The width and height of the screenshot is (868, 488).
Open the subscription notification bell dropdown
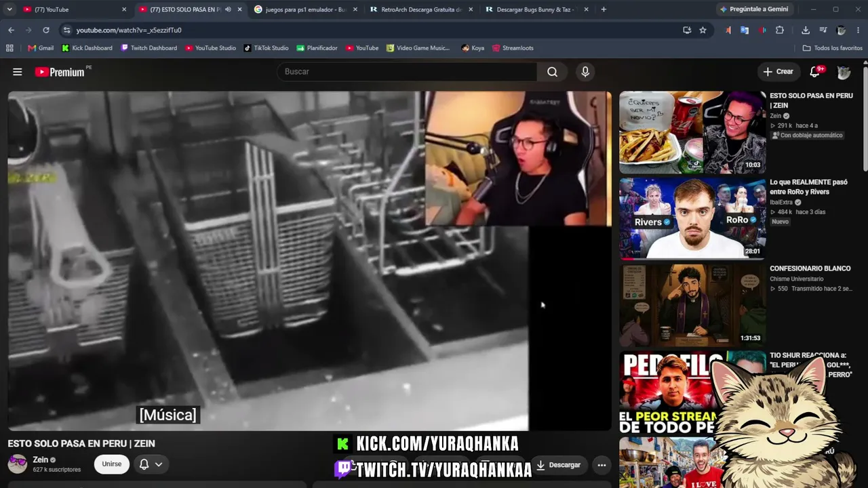[x=151, y=464]
